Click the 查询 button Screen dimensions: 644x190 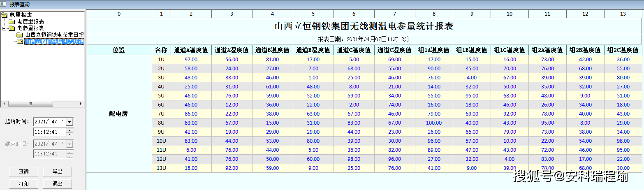24,171
